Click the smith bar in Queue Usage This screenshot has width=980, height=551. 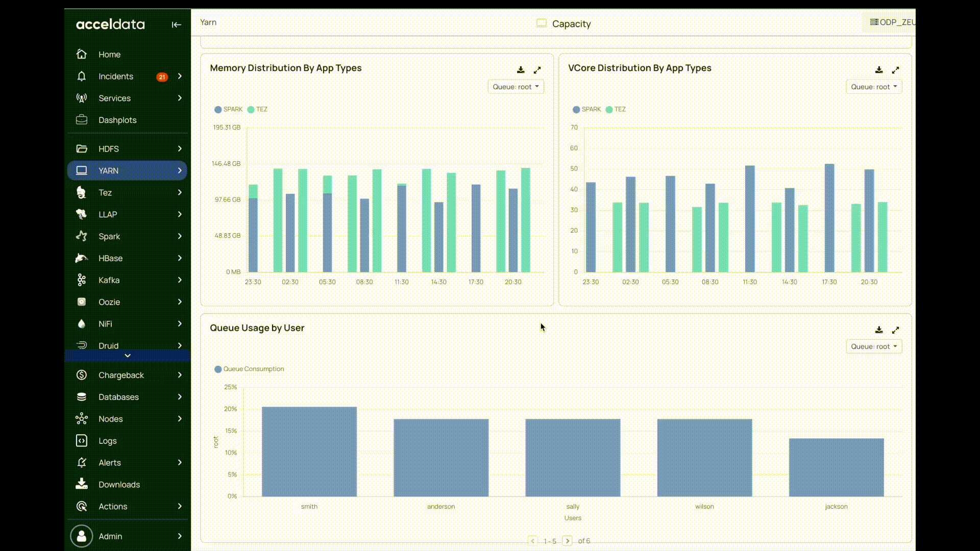point(309,452)
